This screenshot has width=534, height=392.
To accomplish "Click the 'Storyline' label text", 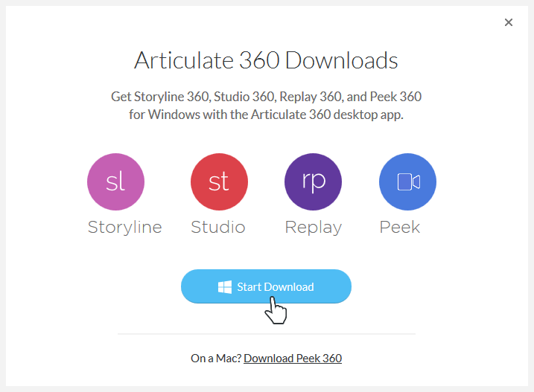I will [x=124, y=228].
